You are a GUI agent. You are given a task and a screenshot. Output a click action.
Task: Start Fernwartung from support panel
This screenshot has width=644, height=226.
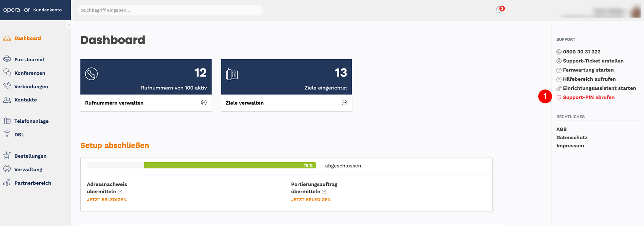tap(588, 70)
